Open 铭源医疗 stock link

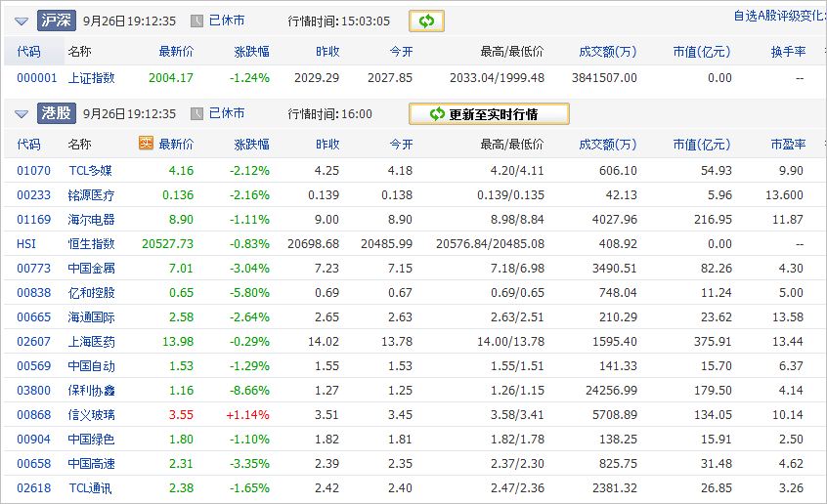[x=91, y=195]
